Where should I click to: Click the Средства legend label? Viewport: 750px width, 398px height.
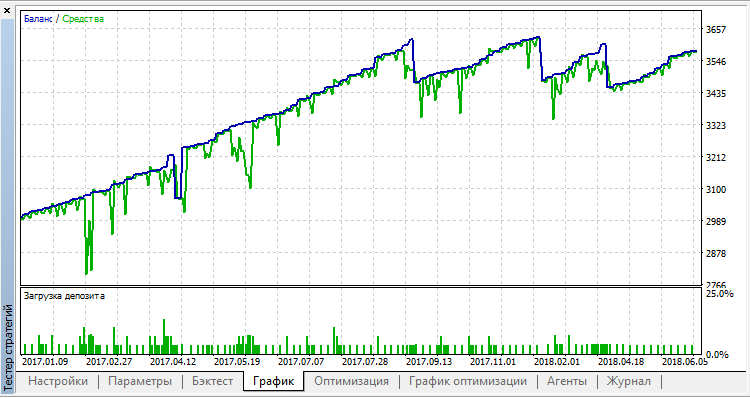point(83,19)
